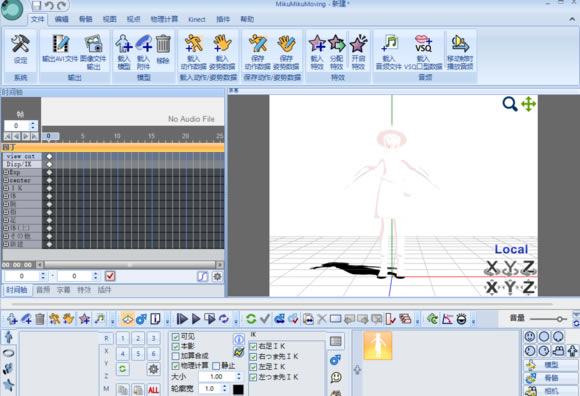Click the red ALL button
This screenshot has height=396, width=580.
[x=153, y=390]
